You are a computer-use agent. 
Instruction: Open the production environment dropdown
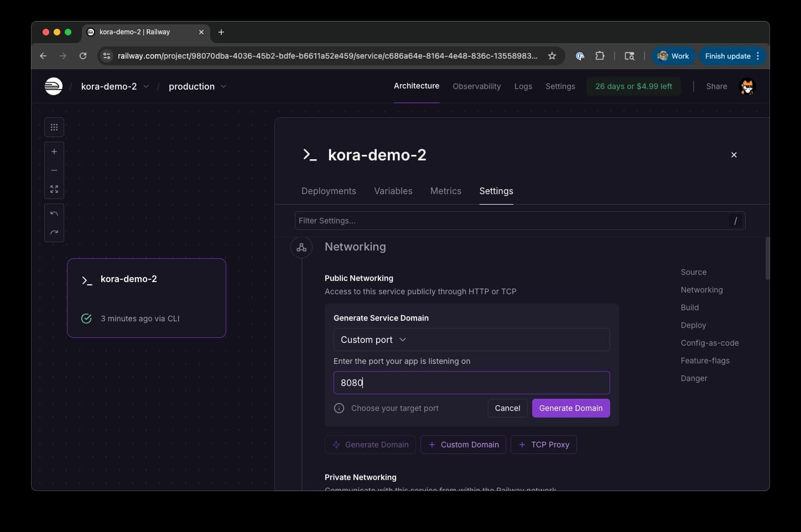pos(197,86)
